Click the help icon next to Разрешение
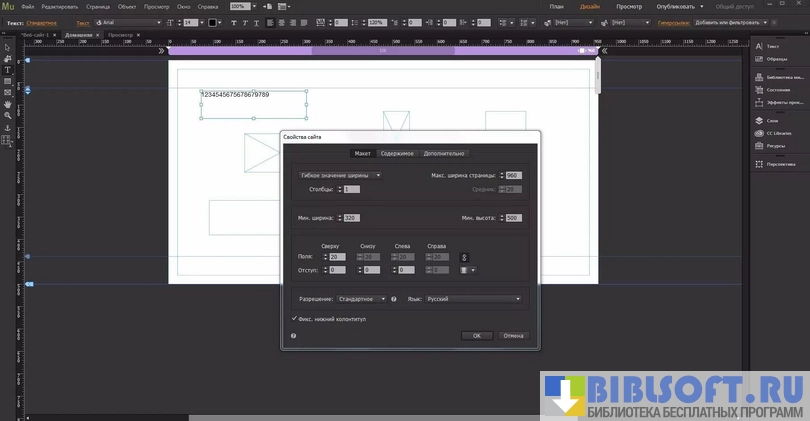The width and height of the screenshot is (810, 421). pyautogui.click(x=394, y=299)
